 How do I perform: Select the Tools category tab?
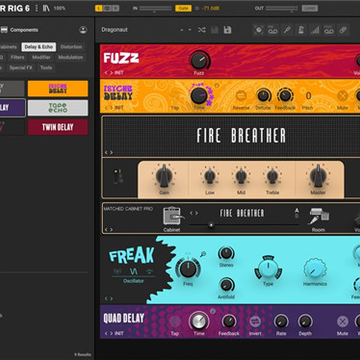point(46,68)
